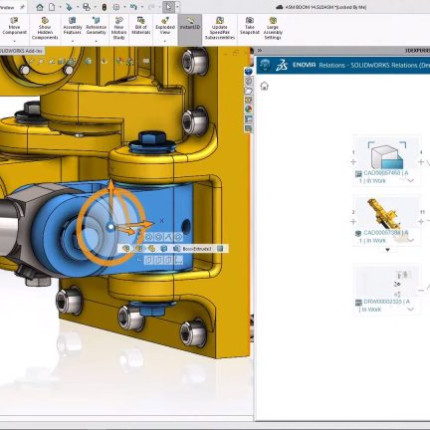
Task: Click the Undo icon
Action: [x=133, y=7]
